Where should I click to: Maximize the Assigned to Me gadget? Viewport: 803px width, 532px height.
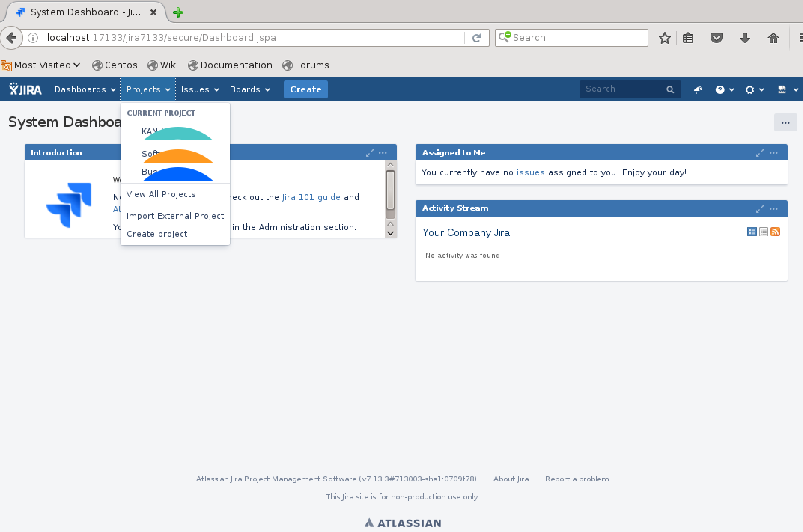coord(760,153)
